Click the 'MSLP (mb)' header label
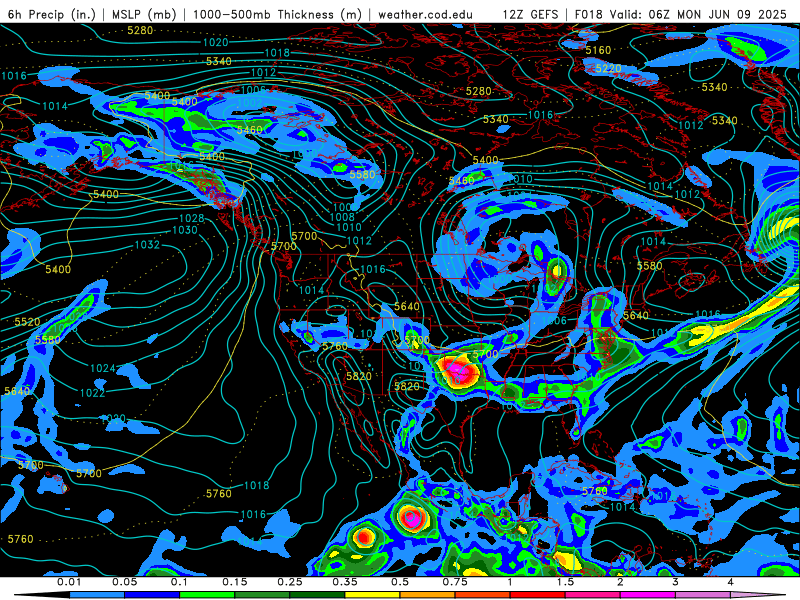 click(x=144, y=14)
